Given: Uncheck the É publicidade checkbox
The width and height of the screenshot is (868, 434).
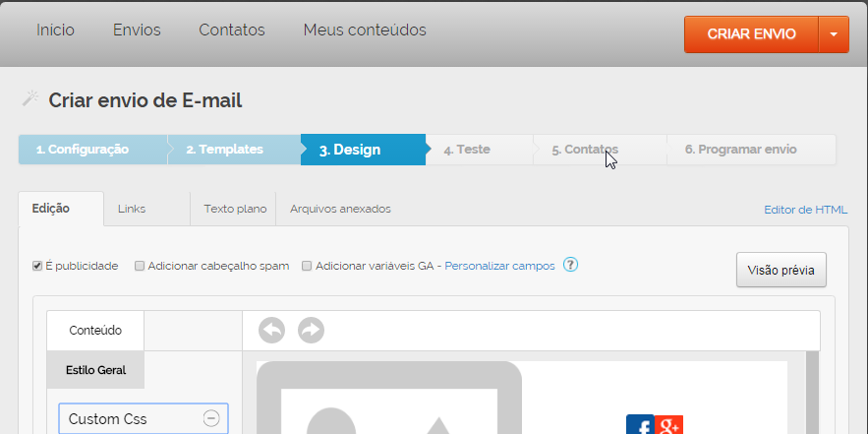Looking at the screenshot, I should pyautogui.click(x=37, y=266).
